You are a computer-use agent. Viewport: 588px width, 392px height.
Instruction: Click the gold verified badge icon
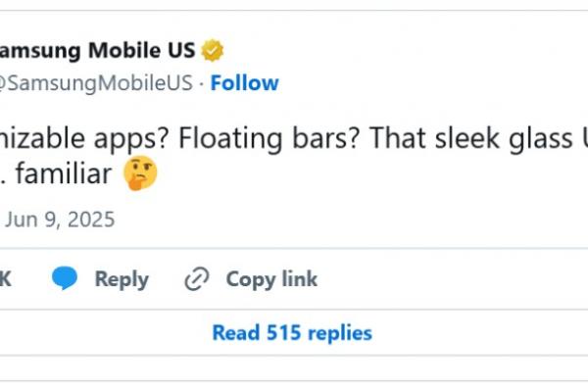(x=213, y=51)
